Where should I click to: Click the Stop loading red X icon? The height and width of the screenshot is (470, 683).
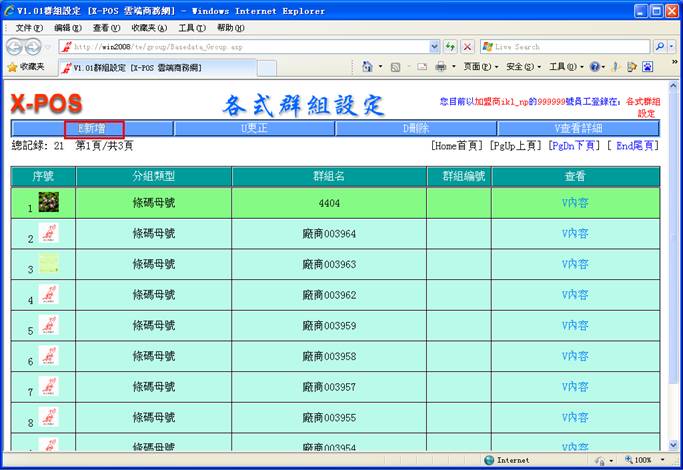467,47
